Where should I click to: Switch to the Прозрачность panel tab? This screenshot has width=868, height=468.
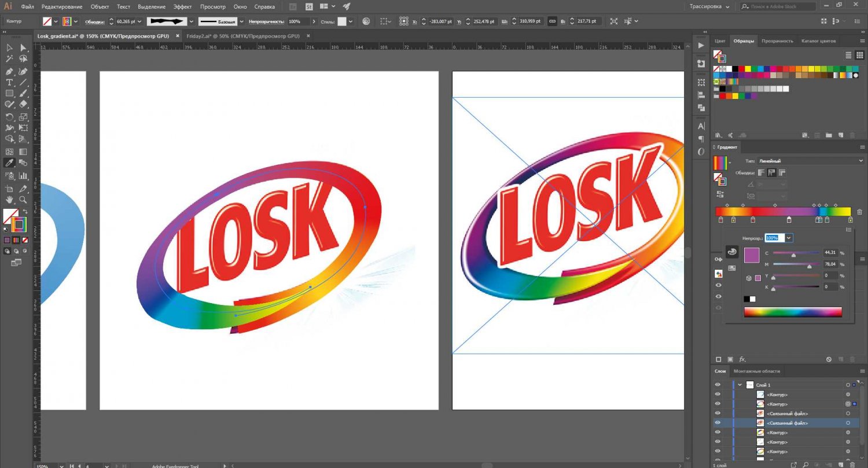(777, 41)
